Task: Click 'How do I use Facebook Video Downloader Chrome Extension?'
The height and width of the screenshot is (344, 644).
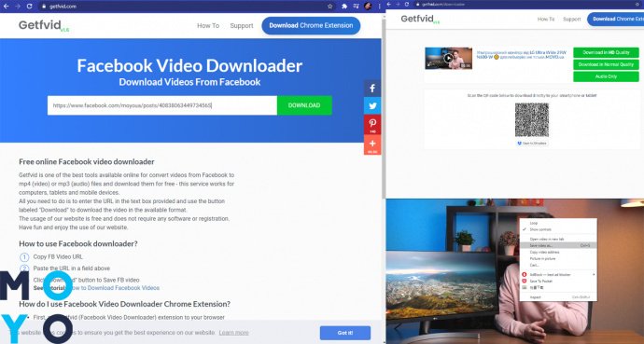Action: (x=124, y=304)
